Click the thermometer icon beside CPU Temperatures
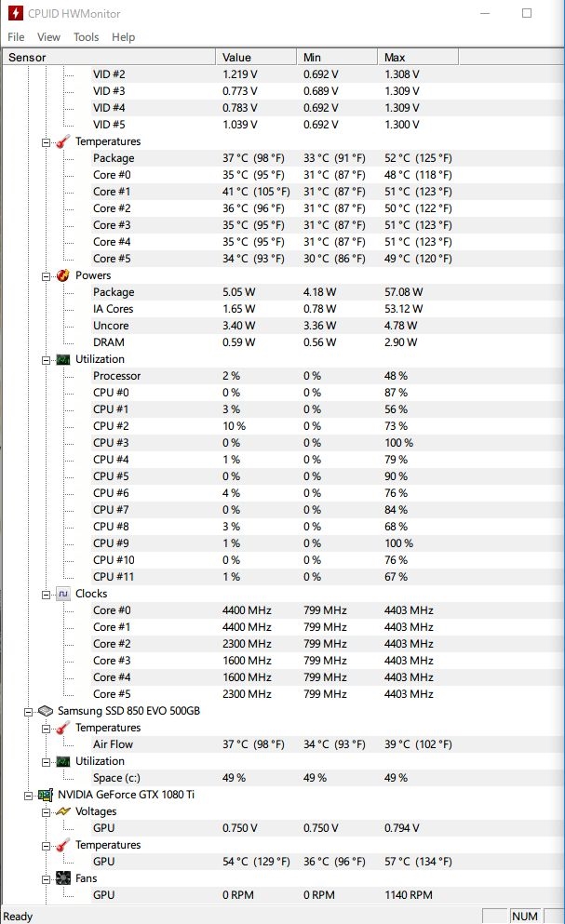Image resolution: width=565 pixels, height=924 pixels. point(63,141)
